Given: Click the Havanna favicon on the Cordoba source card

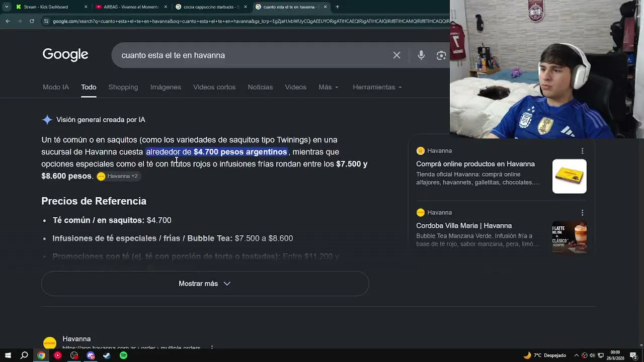Looking at the screenshot, I should pos(421,212).
